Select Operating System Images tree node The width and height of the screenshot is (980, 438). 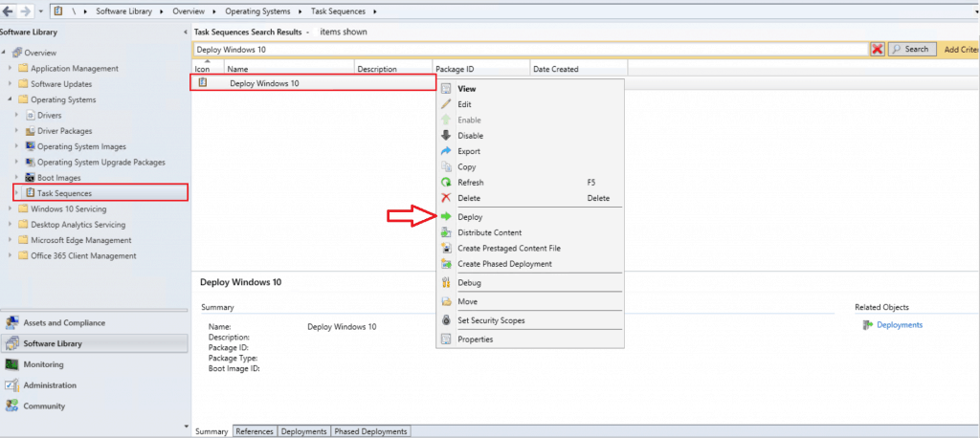coord(81,147)
